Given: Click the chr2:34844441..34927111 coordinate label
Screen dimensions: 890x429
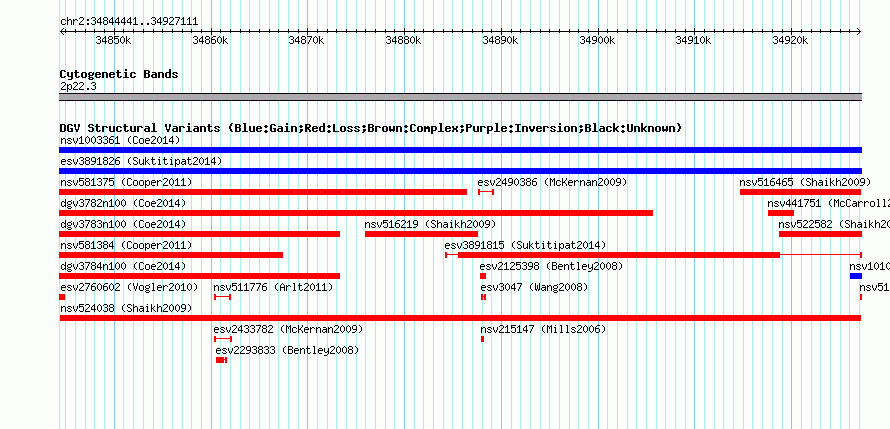Looking at the screenshot, I should pos(129,22).
